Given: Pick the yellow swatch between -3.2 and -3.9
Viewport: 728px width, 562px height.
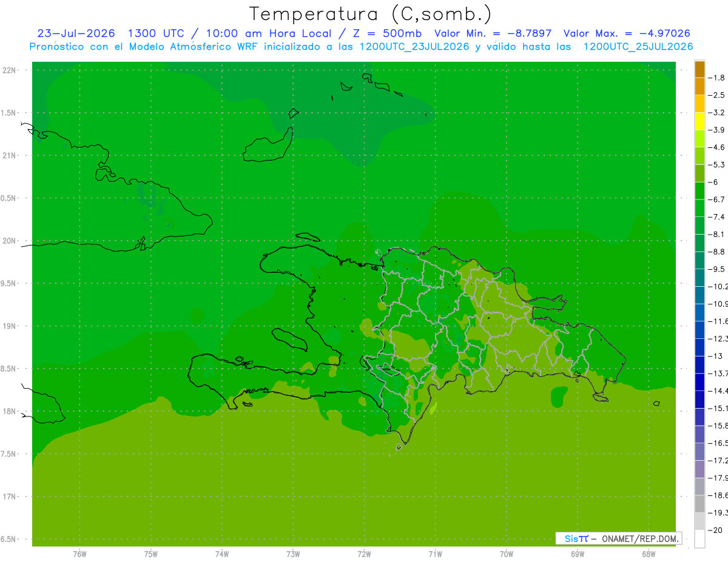Looking at the screenshot, I should point(699,122).
